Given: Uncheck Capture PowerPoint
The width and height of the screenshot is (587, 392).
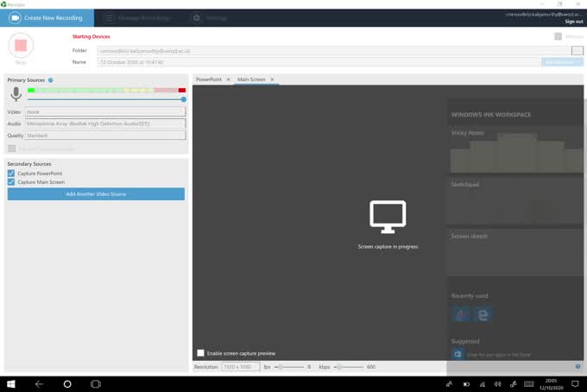Looking at the screenshot, I should coord(11,174).
